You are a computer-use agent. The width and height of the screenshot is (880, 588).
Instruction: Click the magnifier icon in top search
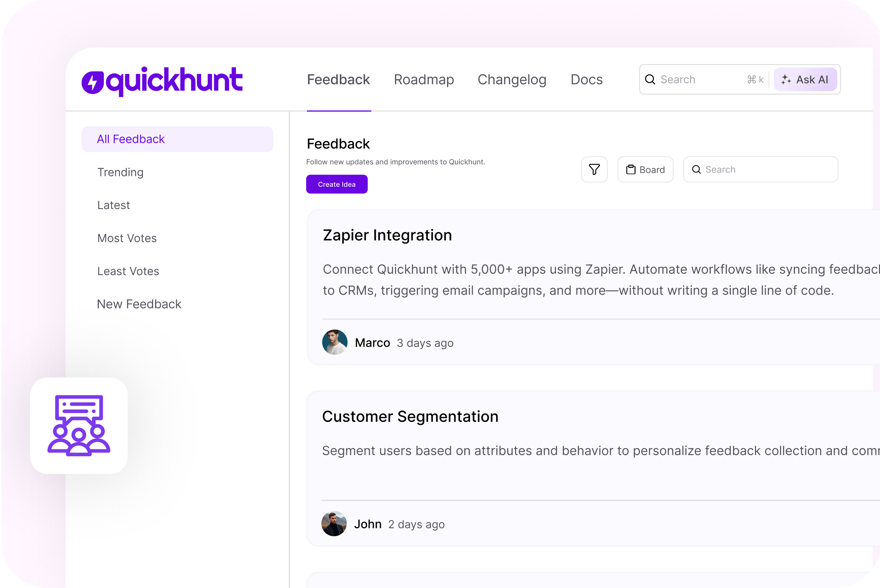click(x=650, y=79)
